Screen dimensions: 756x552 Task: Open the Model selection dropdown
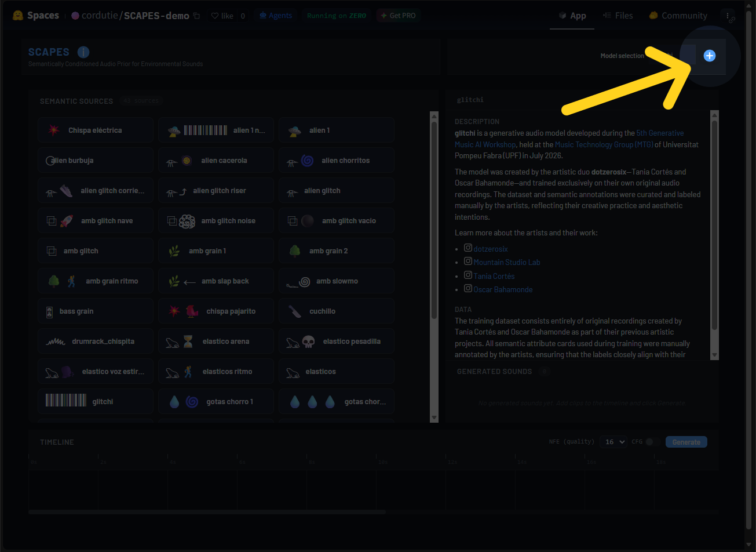(x=671, y=56)
